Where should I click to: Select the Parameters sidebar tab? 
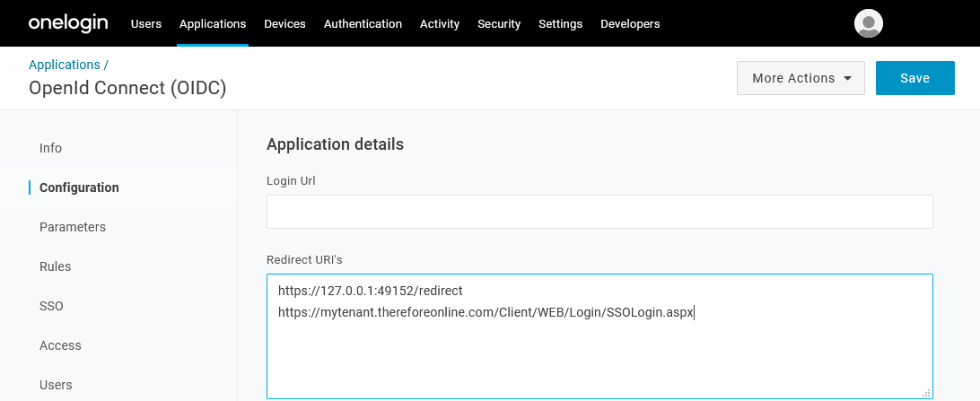[73, 227]
